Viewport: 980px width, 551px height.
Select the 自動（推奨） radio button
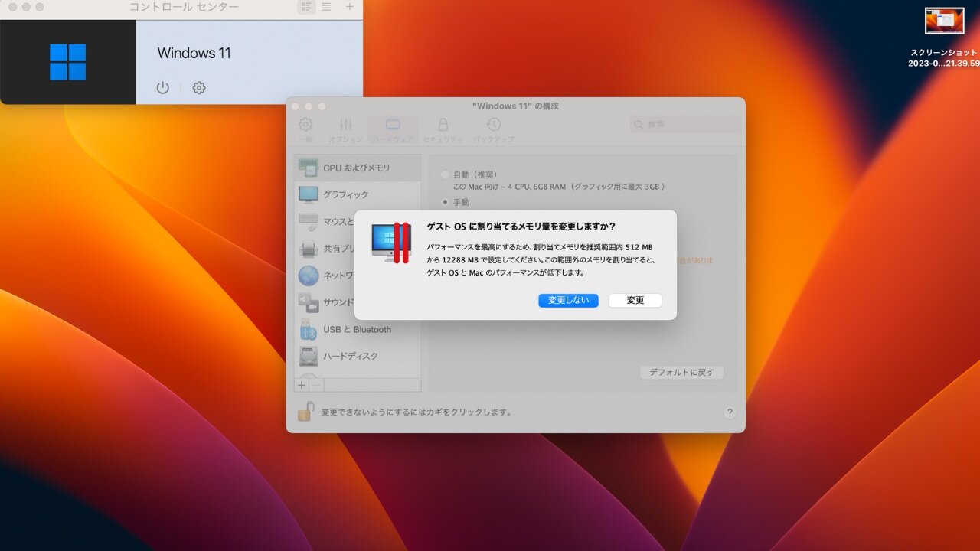click(x=446, y=175)
